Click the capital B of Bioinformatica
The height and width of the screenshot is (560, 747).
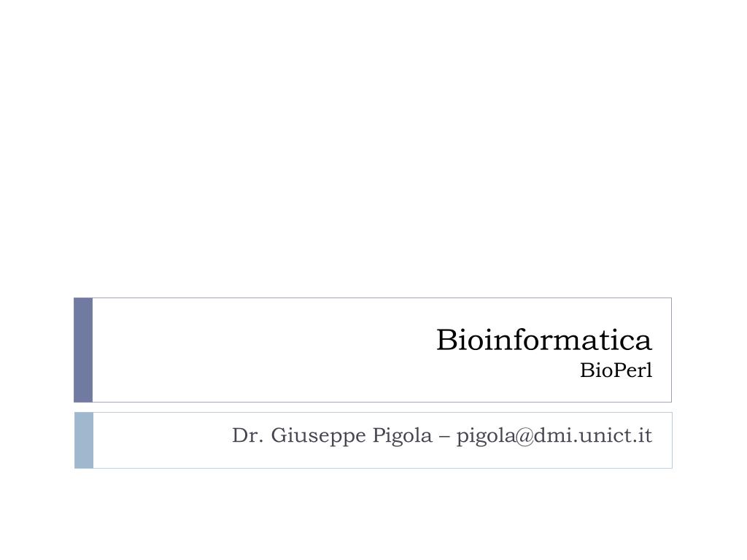point(446,340)
